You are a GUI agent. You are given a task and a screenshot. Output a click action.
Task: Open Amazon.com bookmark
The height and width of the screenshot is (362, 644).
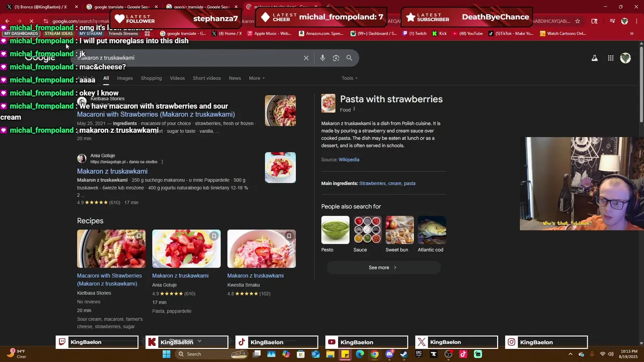[321, 34]
